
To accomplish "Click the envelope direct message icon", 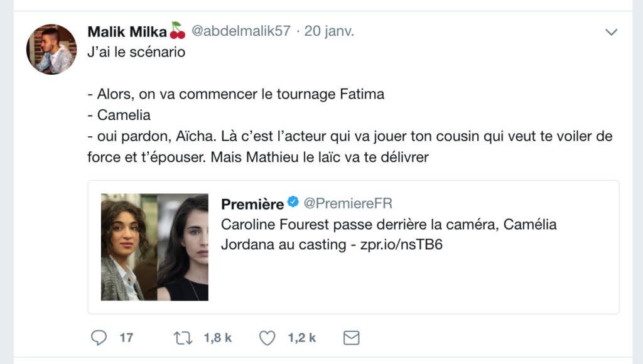I will pyautogui.click(x=352, y=338).
